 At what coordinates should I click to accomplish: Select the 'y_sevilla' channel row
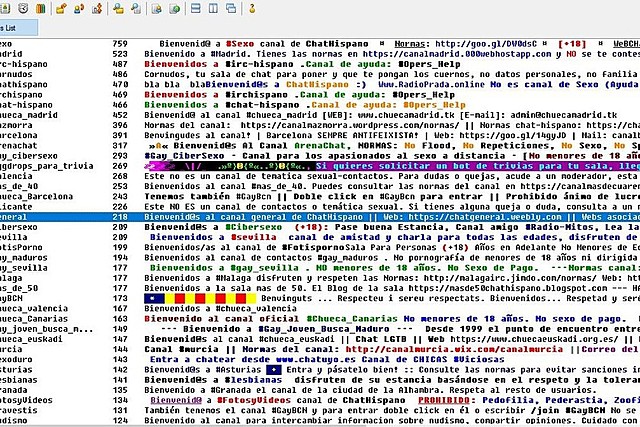[x=320, y=268]
